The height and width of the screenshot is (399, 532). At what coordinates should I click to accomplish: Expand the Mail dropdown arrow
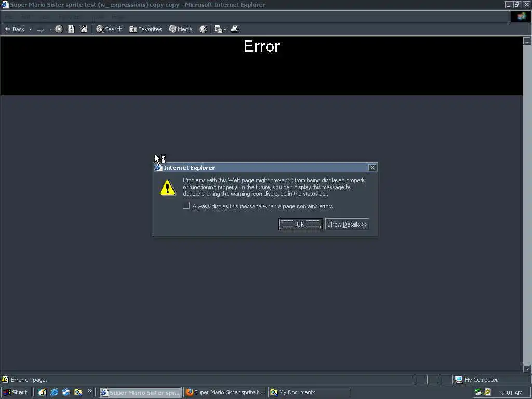(x=225, y=30)
